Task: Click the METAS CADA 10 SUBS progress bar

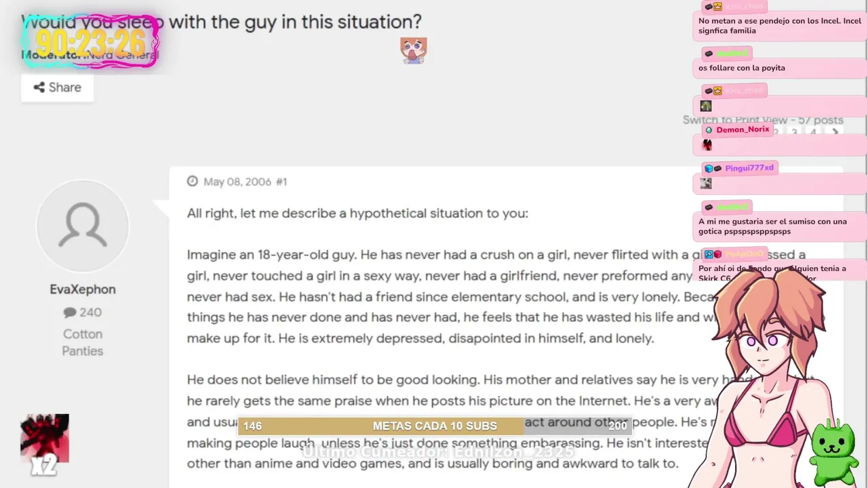Action: [x=434, y=426]
